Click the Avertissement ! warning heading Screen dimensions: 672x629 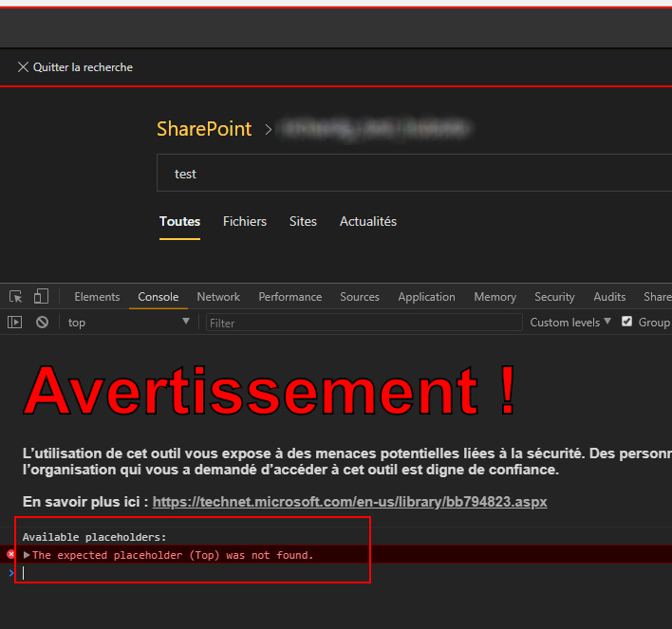[x=270, y=391]
